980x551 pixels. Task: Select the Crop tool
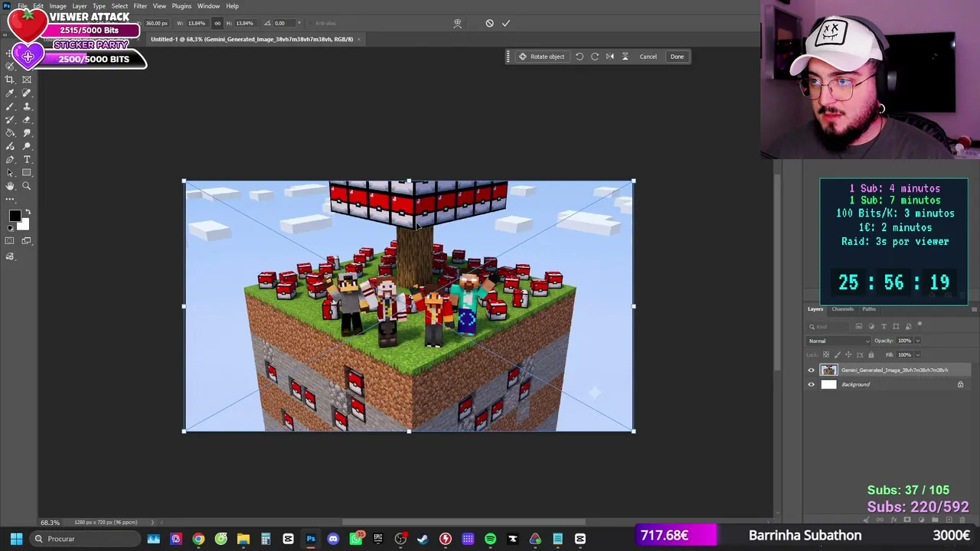pyautogui.click(x=10, y=80)
